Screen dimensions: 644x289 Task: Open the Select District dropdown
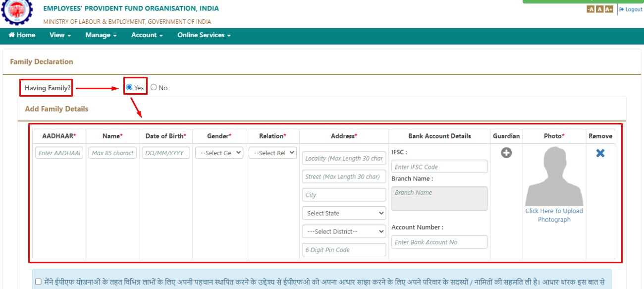pyautogui.click(x=344, y=231)
